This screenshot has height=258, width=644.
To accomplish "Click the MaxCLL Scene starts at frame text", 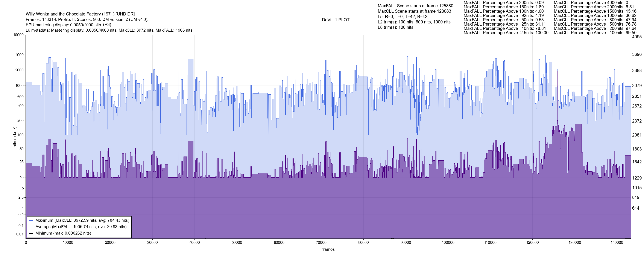I will click(x=414, y=11).
